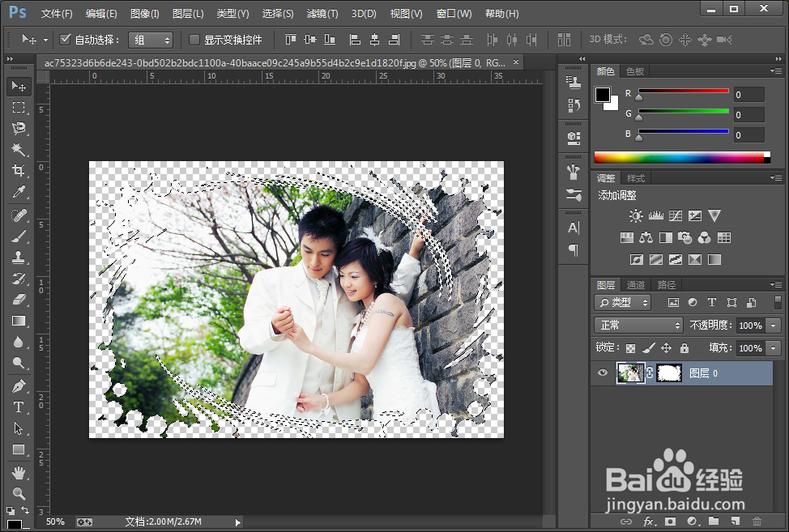
Task: Select the Clone Stamp tool
Action: [19, 257]
